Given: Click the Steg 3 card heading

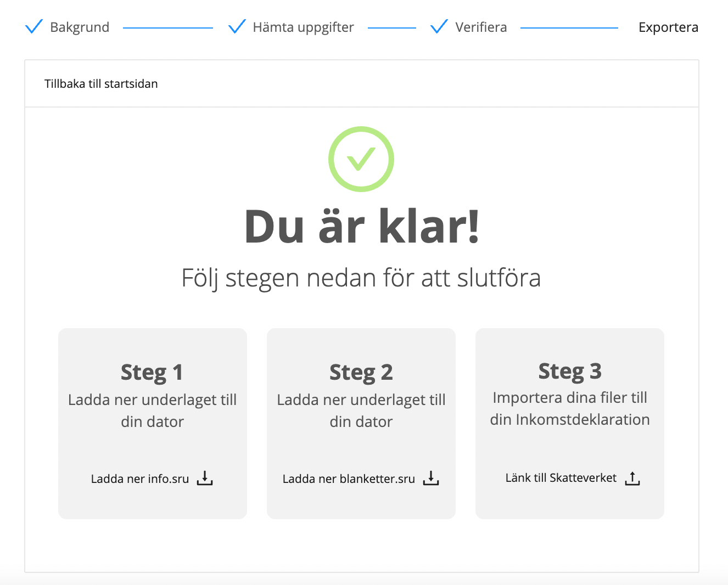Looking at the screenshot, I should (570, 371).
